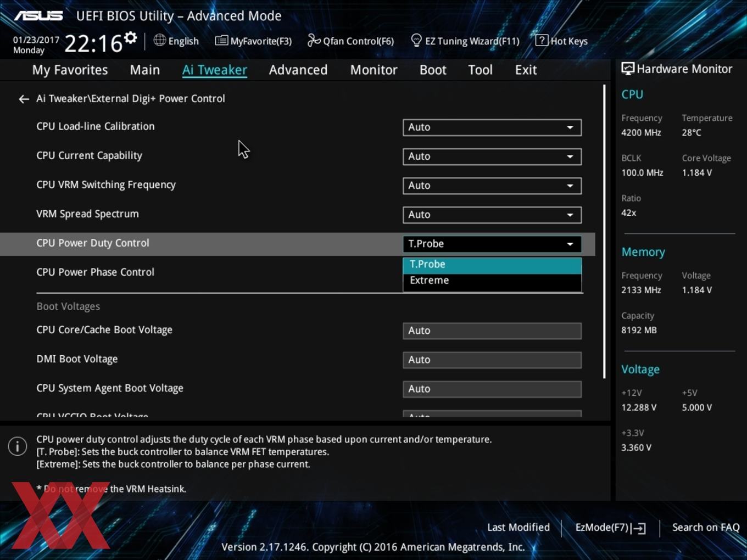Expand the CPU Load-line Calibration dropdown
Image resolution: width=747 pixels, height=560 pixels.
click(x=492, y=127)
